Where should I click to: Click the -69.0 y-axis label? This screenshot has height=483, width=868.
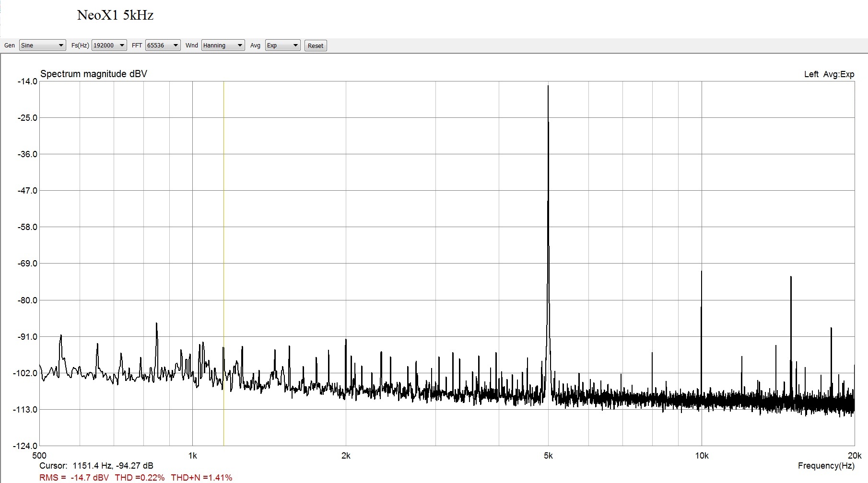27,264
